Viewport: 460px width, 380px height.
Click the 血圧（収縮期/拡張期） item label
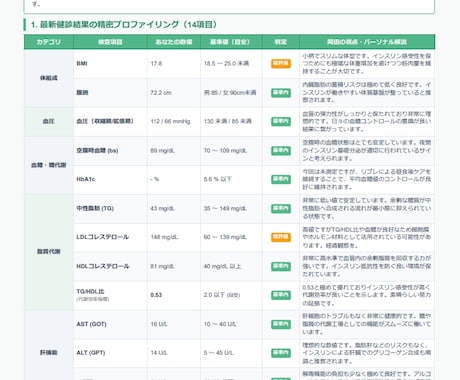coord(105,121)
